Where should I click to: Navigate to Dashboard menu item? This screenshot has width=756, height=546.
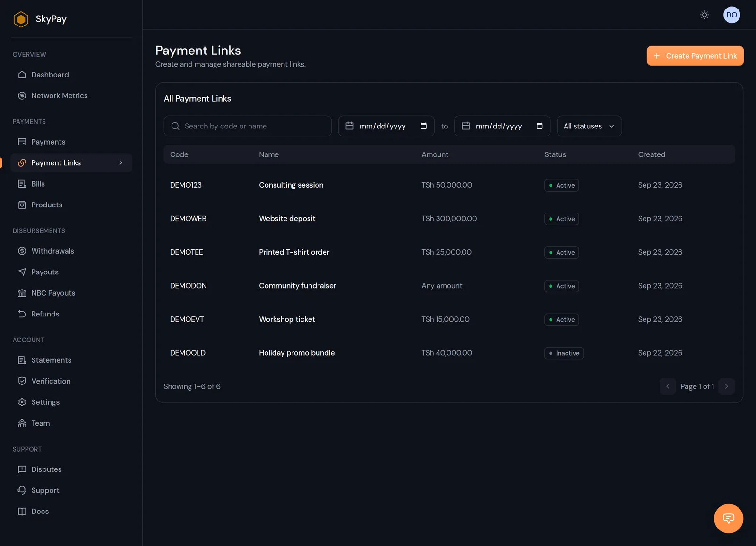[x=71, y=75]
